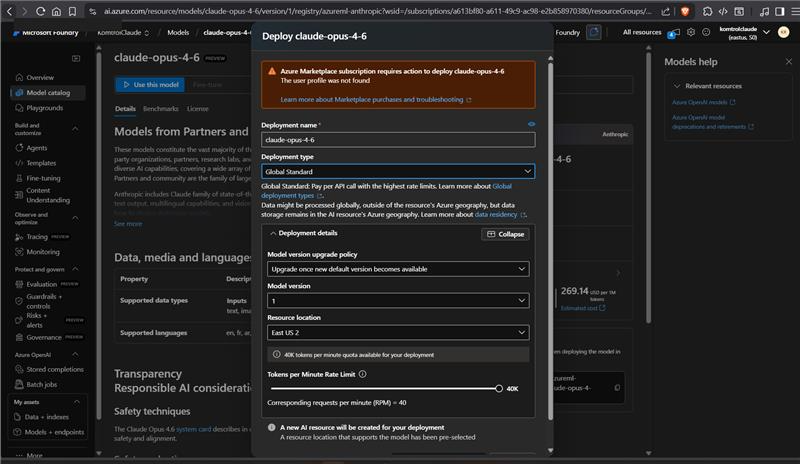Open the KomtrolClaude project switcher
This screenshot has height=464, width=800.
pyautogui.click(x=123, y=32)
